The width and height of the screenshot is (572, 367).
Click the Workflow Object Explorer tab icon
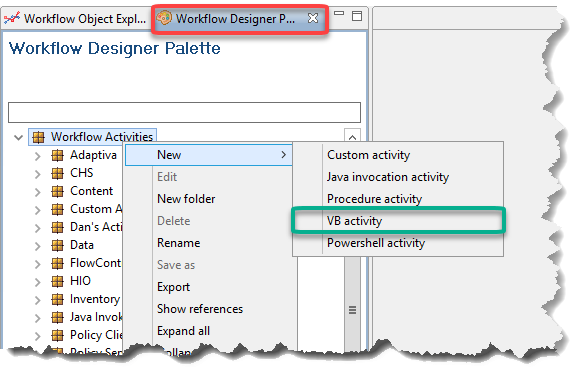pyautogui.click(x=12, y=18)
